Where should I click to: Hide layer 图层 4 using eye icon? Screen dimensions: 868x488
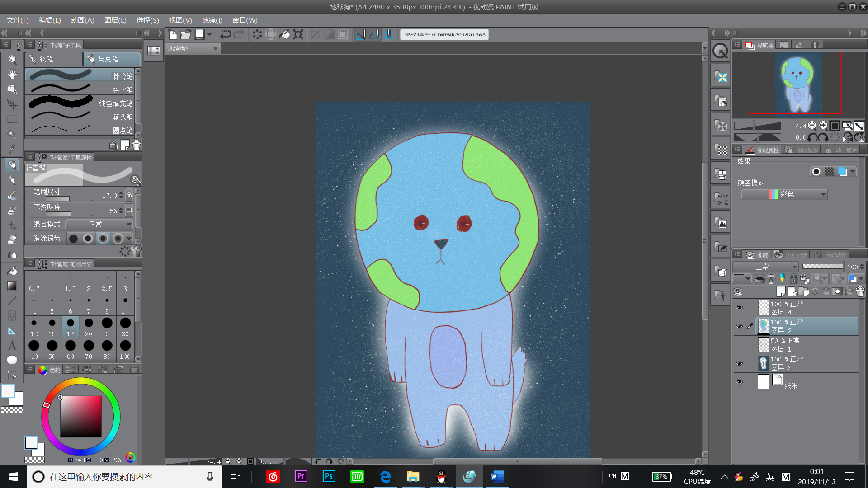click(x=739, y=308)
